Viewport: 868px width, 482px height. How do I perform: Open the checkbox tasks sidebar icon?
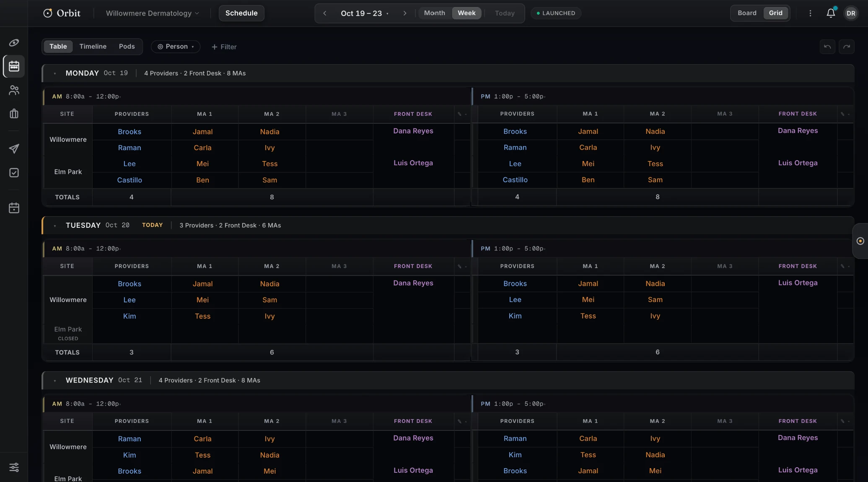point(14,173)
